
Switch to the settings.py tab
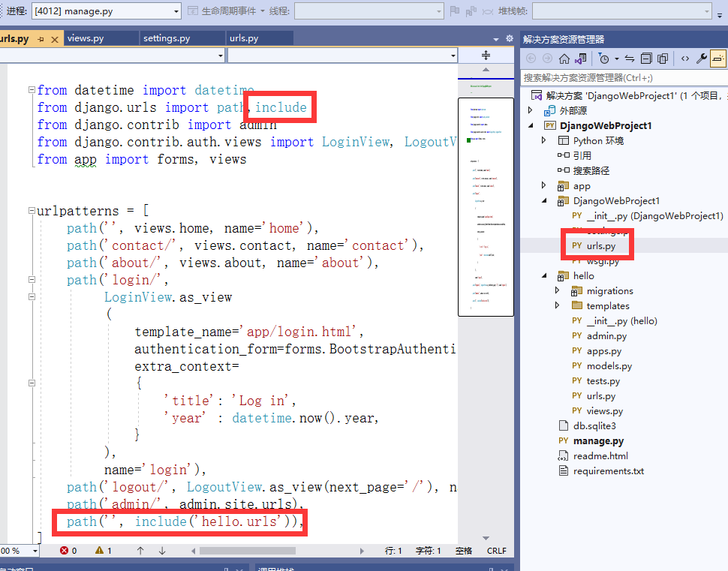182,38
